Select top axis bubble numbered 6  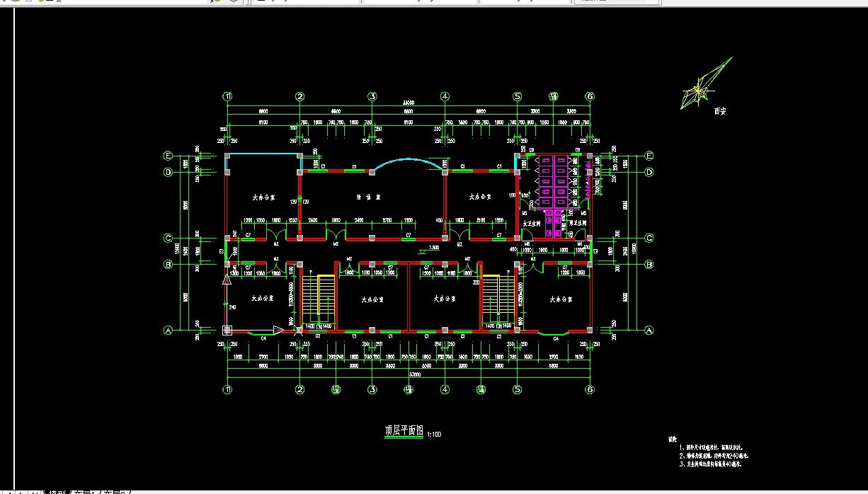tap(589, 96)
